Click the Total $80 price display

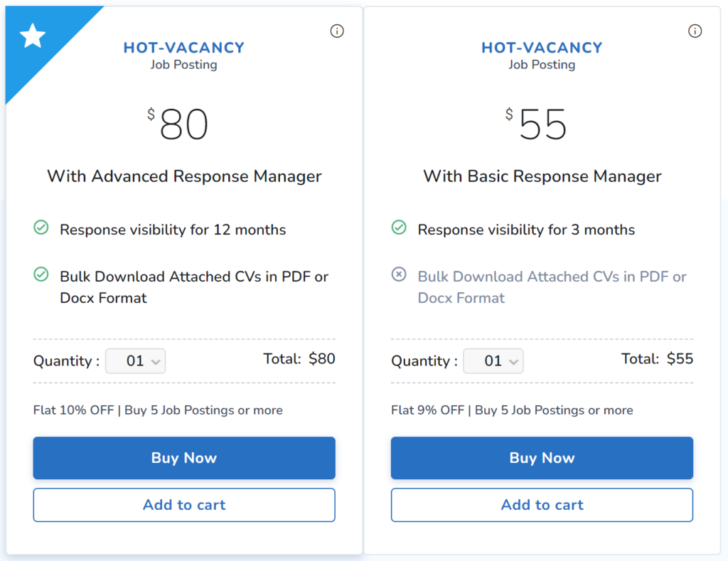299,358
